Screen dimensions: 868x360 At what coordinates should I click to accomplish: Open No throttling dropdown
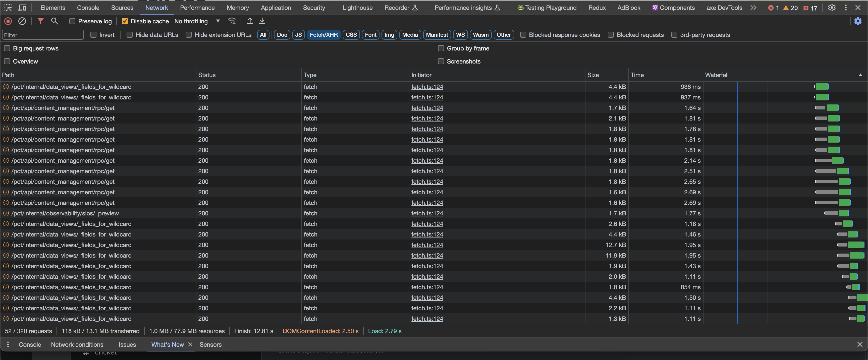[197, 21]
